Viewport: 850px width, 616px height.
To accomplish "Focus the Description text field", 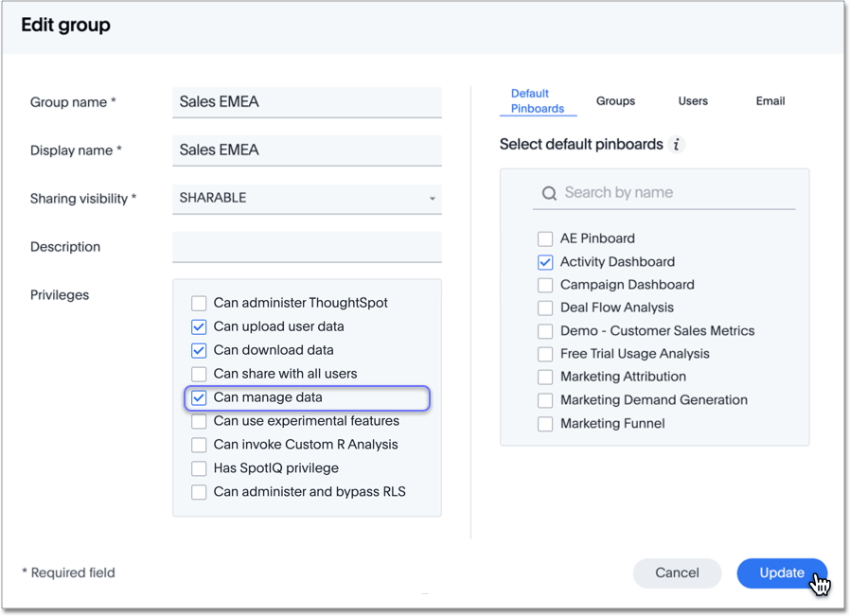I will pos(307,247).
